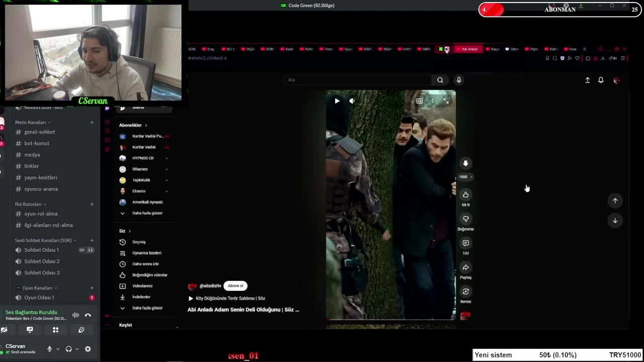This screenshot has height=362, width=644.
Task: Open Discord noise suppression options
Action: point(76,315)
